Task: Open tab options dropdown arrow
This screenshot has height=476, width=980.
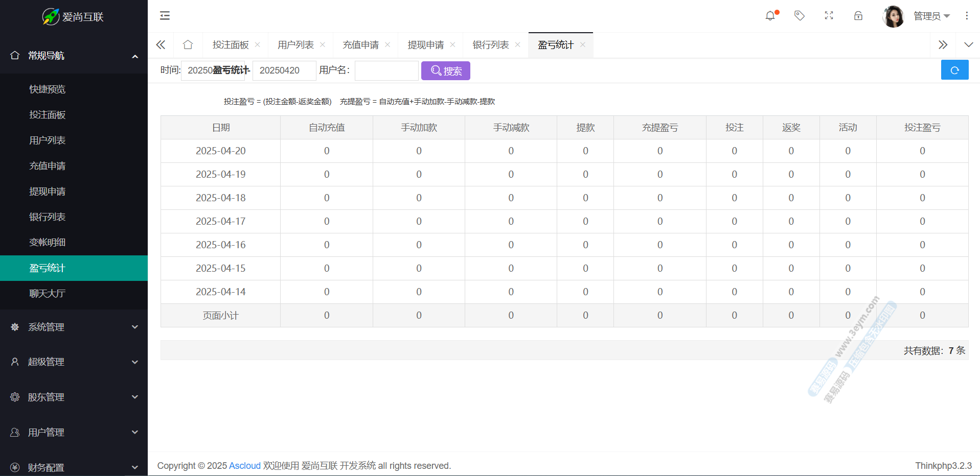Action: (x=968, y=45)
